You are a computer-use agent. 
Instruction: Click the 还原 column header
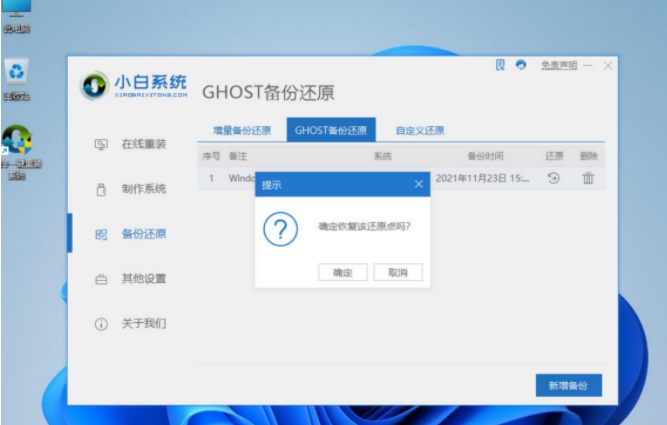[x=554, y=156]
